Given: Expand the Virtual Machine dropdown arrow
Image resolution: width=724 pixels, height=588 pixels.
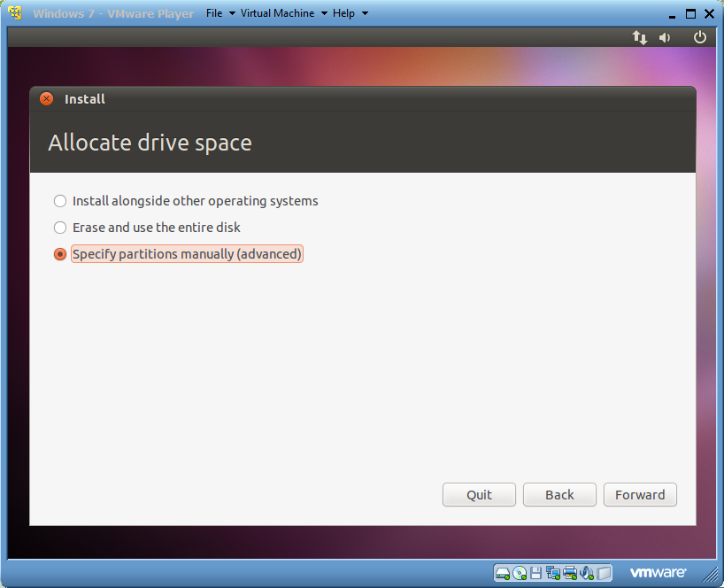Looking at the screenshot, I should [324, 13].
